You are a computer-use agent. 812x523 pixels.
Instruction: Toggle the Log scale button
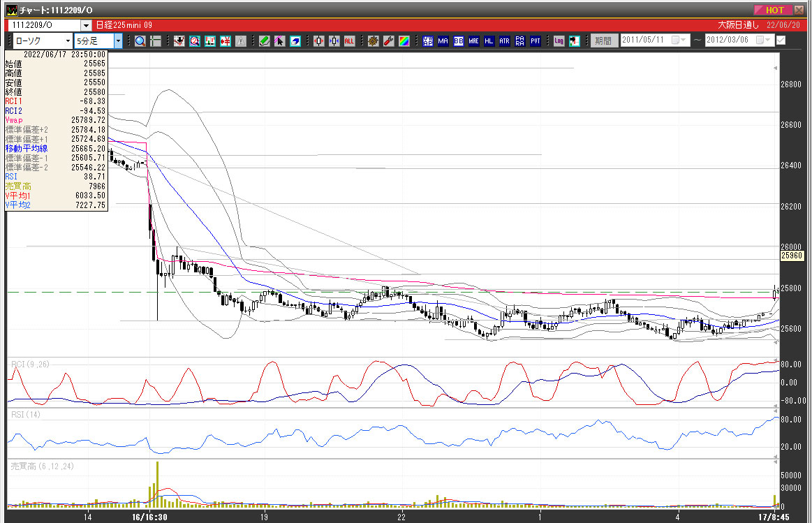click(x=559, y=41)
